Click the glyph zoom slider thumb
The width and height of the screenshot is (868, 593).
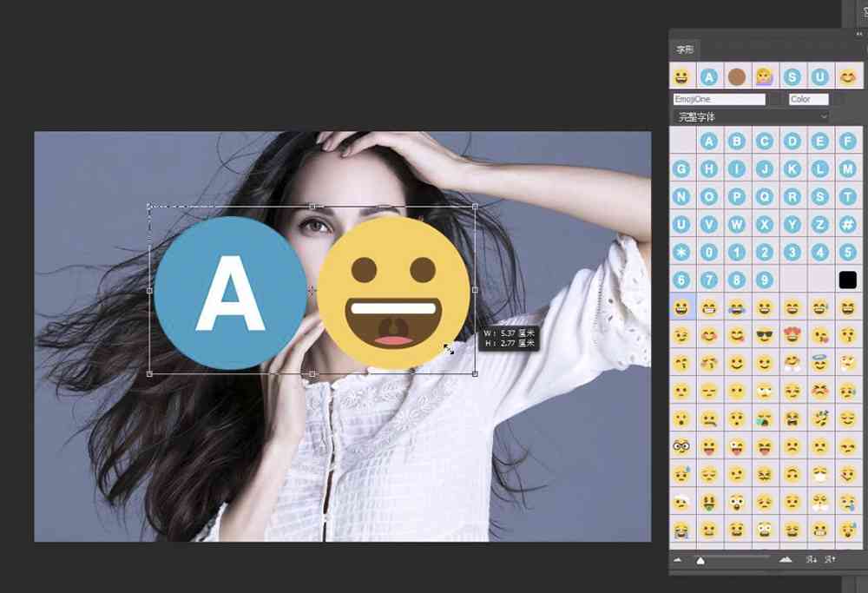(700, 561)
